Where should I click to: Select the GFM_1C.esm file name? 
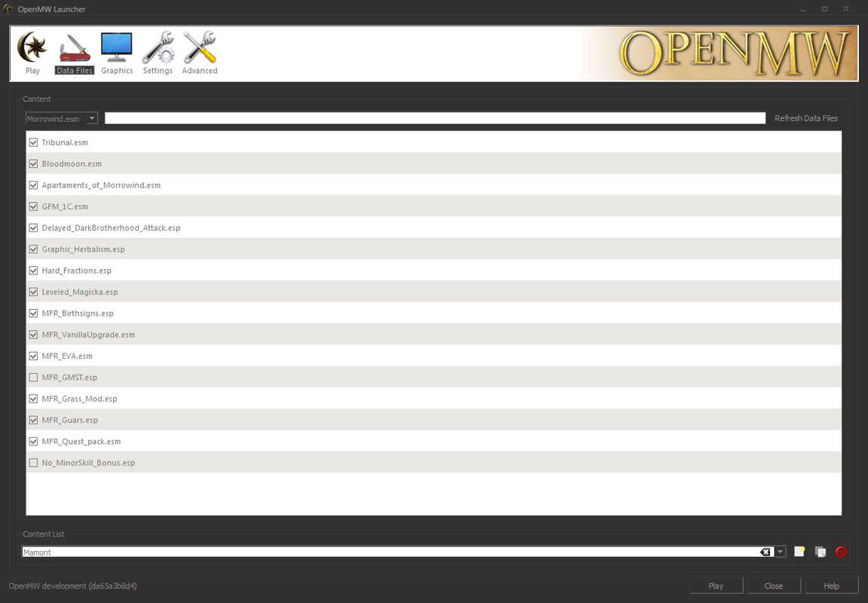coord(65,207)
